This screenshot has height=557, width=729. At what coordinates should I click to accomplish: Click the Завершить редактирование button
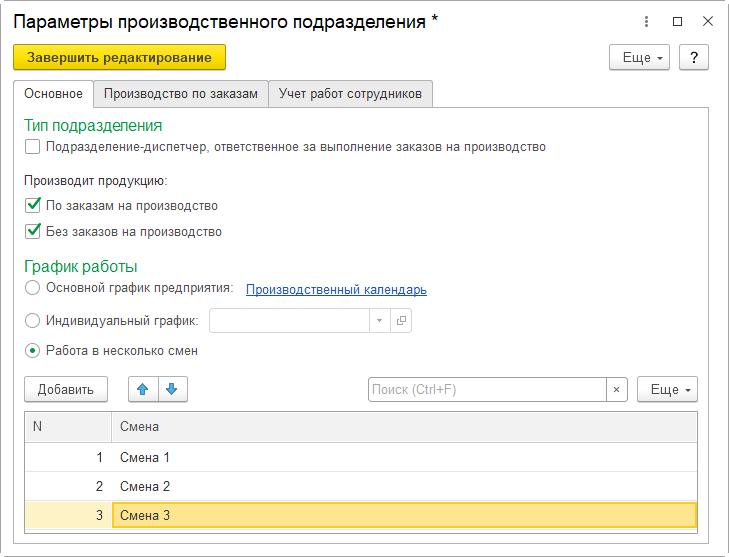[120, 58]
